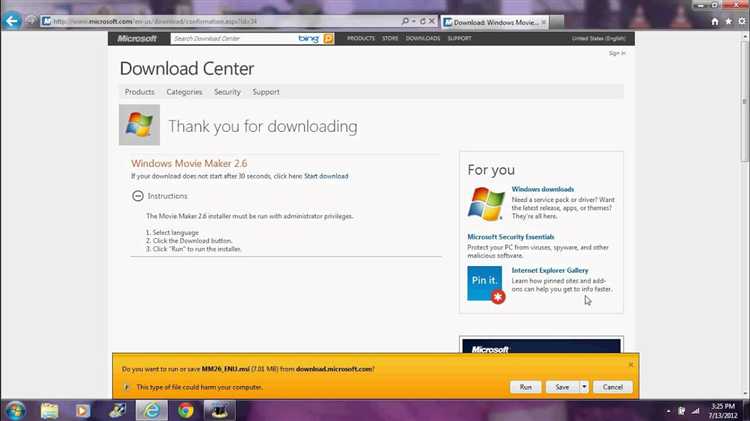Close the Download Windows Movie browser tab
Image resolution: width=750 pixels, height=421 pixels.
[x=543, y=22]
